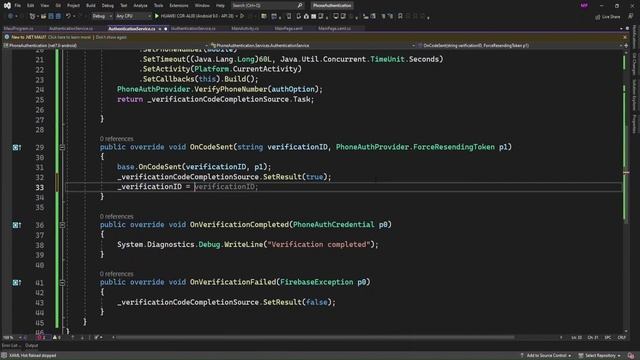Open the Error List panel tab
640x360 pixels.
(10, 346)
